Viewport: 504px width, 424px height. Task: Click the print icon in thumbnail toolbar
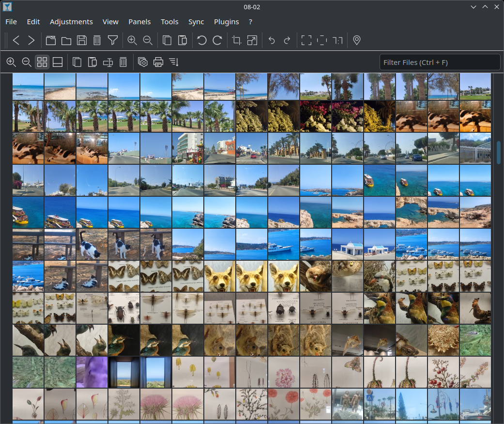158,62
